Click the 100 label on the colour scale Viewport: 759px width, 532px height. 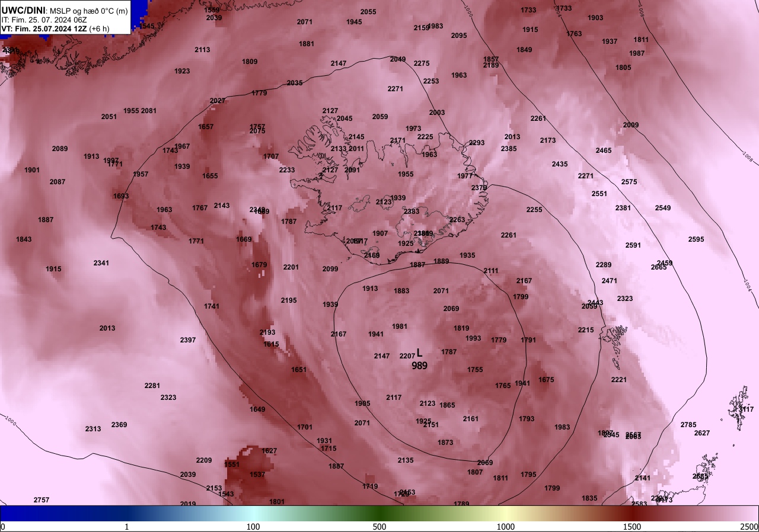point(253,527)
